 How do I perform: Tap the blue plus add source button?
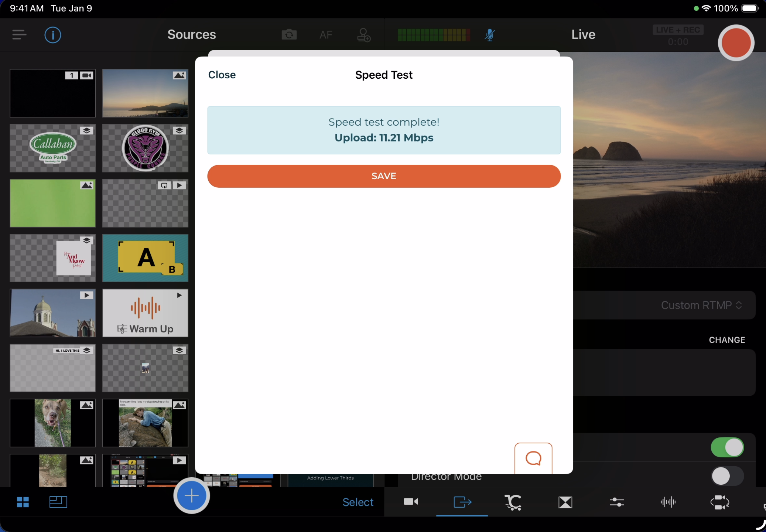192,495
